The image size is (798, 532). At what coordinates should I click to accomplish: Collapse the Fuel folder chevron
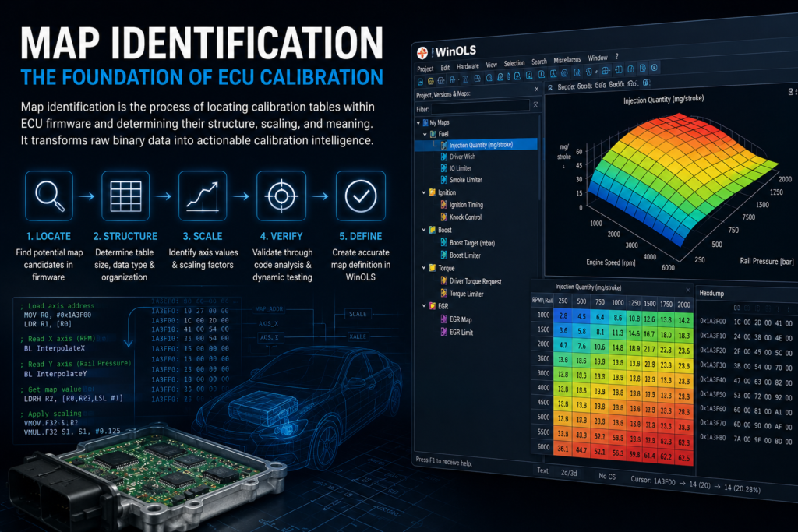425,134
